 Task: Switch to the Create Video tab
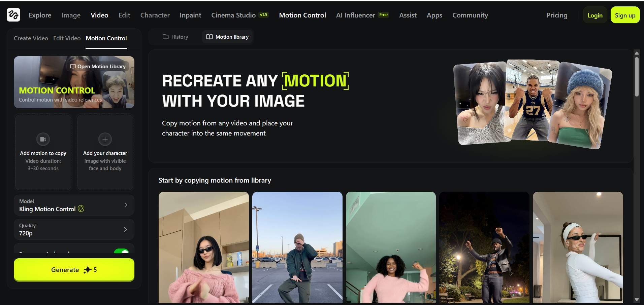click(x=31, y=38)
